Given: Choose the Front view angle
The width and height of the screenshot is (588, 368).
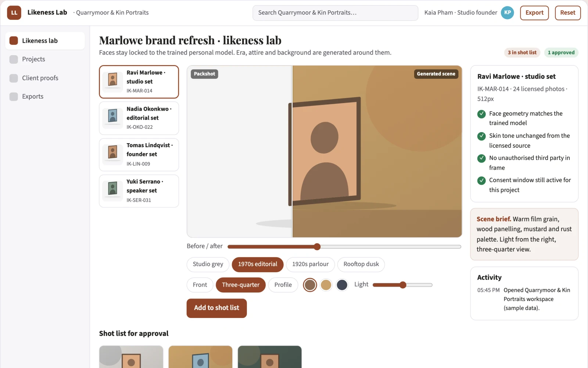Looking at the screenshot, I should coord(200,285).
